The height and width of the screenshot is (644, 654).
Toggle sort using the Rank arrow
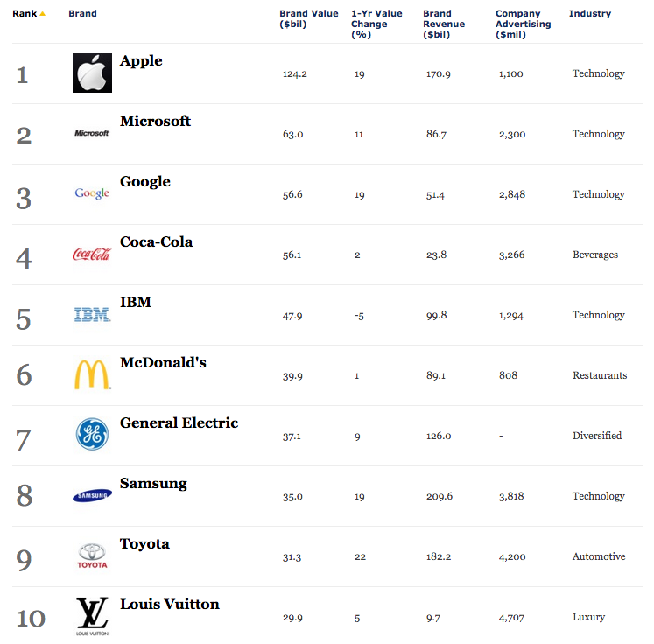(x=42, y=14)
